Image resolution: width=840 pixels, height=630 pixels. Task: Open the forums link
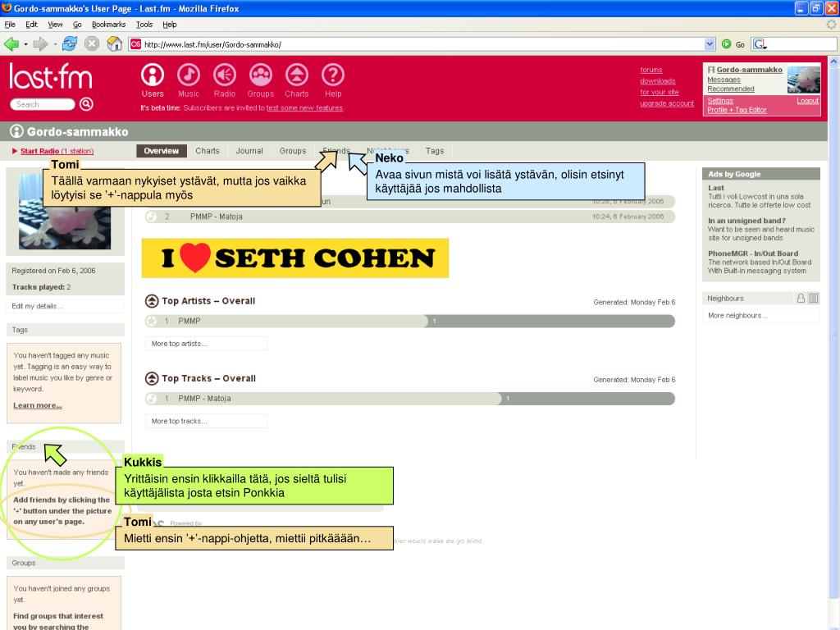coord(651,70)
